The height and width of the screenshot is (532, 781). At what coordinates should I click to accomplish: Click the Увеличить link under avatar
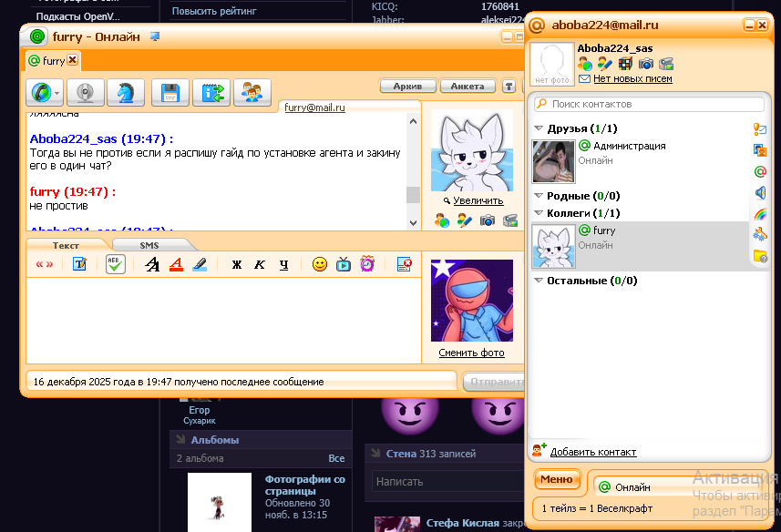[x=478, y=200]
